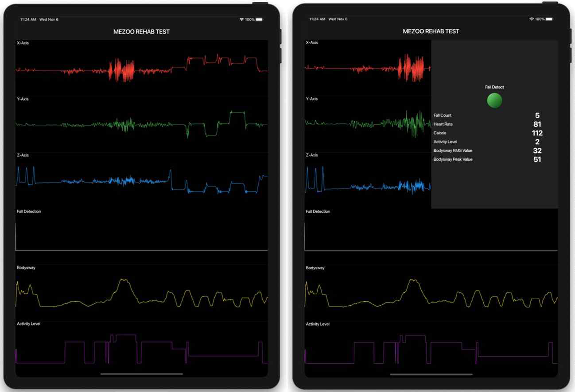This screenshot has width=575, height=392.
Task: Tap WiFi icon on right iPad
Action: (531, 19)
